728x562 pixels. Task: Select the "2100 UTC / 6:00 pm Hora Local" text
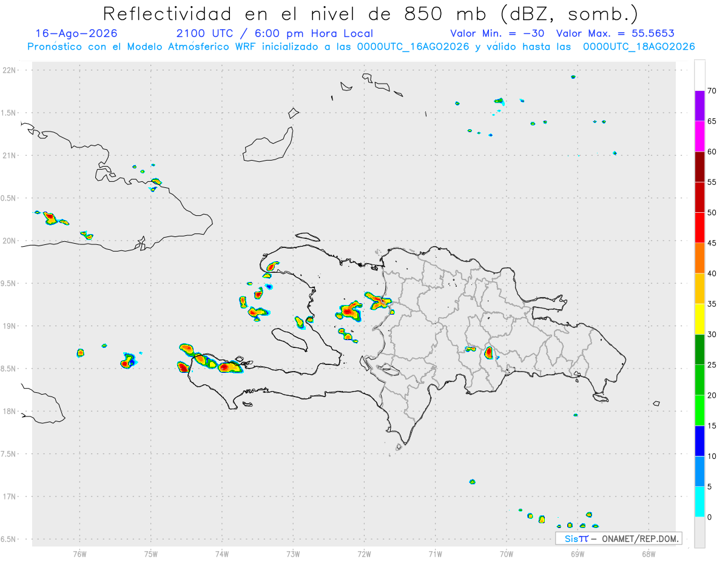[x=274, y=33]
